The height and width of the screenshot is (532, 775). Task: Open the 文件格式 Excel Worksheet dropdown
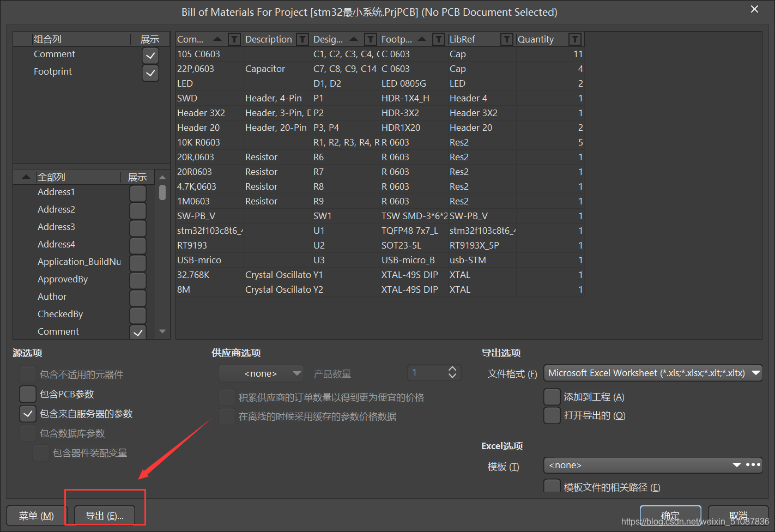click(652, 373)
